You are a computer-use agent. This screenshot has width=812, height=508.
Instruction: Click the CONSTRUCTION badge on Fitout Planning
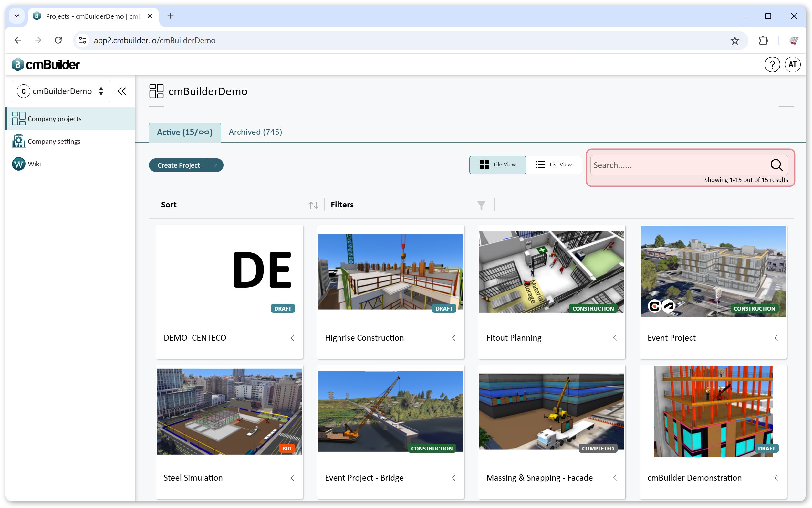click(x=593, y=308)
